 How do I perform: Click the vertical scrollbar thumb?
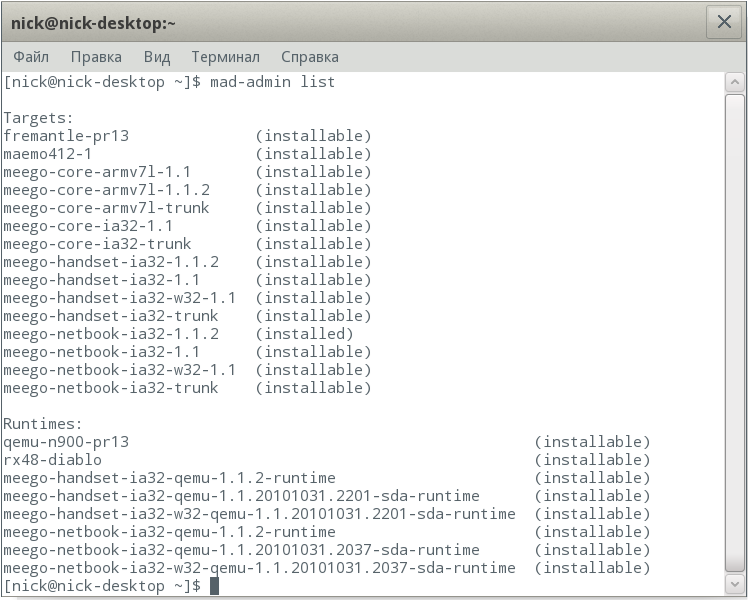(735, 330)
